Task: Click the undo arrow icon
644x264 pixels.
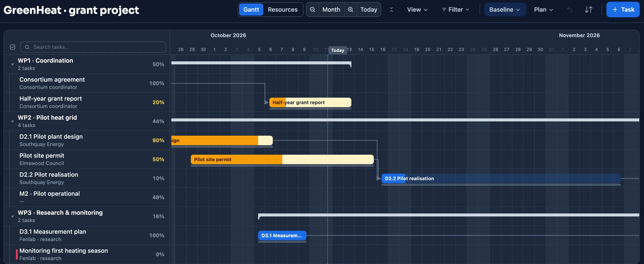Action: pyautogui.click(x=570, y=10)
